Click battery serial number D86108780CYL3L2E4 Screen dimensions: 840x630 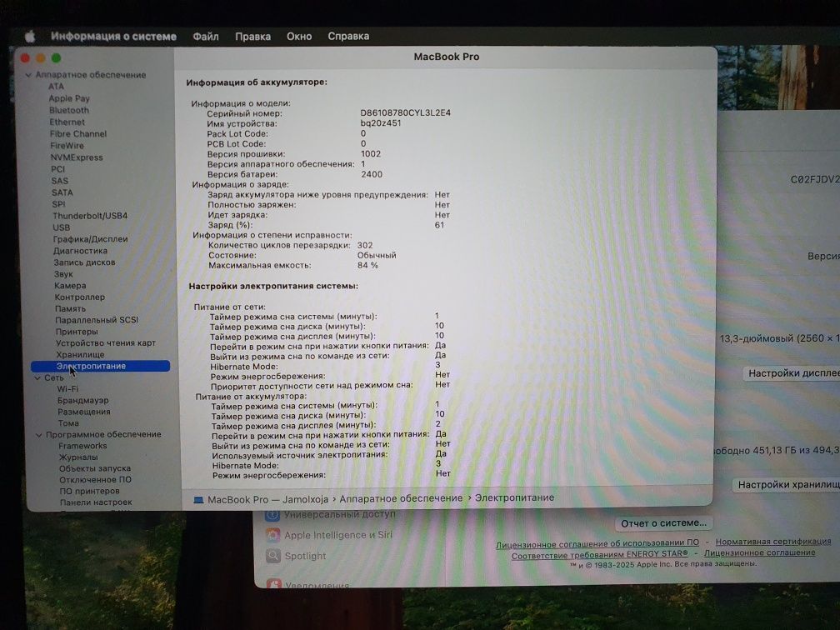[x=405, y=112]
